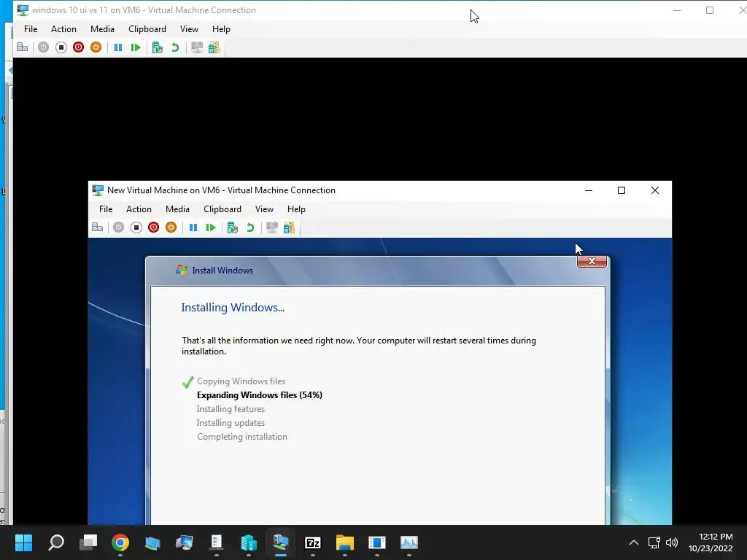Open Action menu in windows 10 ui window
747x560 pixels.
[64, 29]
